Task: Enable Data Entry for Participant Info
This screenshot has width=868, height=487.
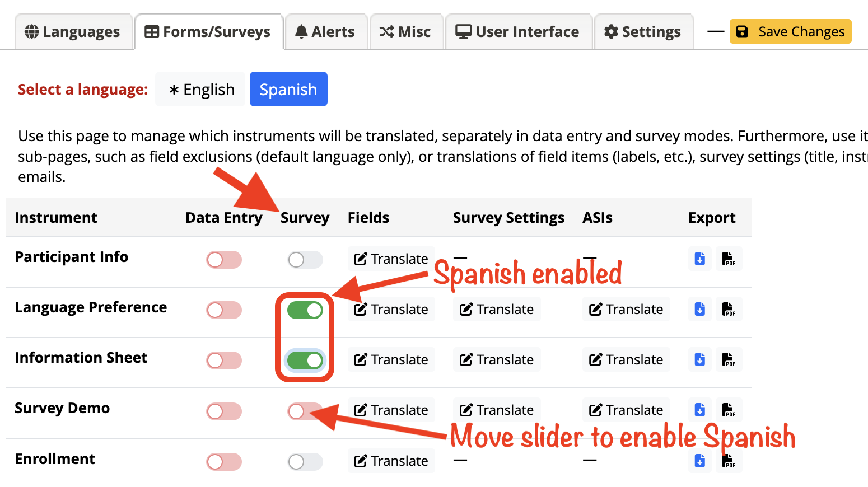Action: pos(224,260)
